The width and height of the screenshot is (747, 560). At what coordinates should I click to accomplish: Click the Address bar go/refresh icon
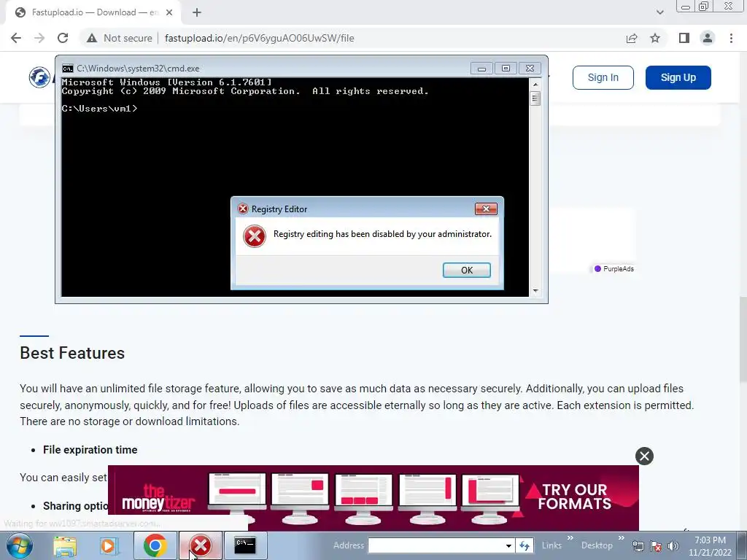coord(525,545)
